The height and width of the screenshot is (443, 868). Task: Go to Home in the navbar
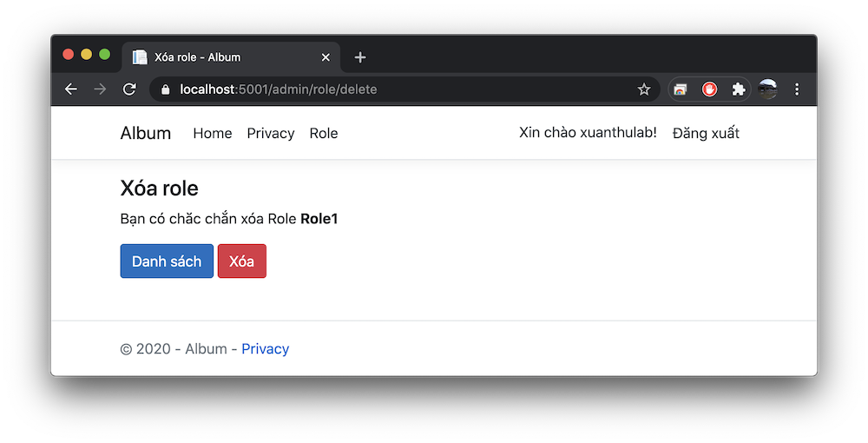click(213, 134)
